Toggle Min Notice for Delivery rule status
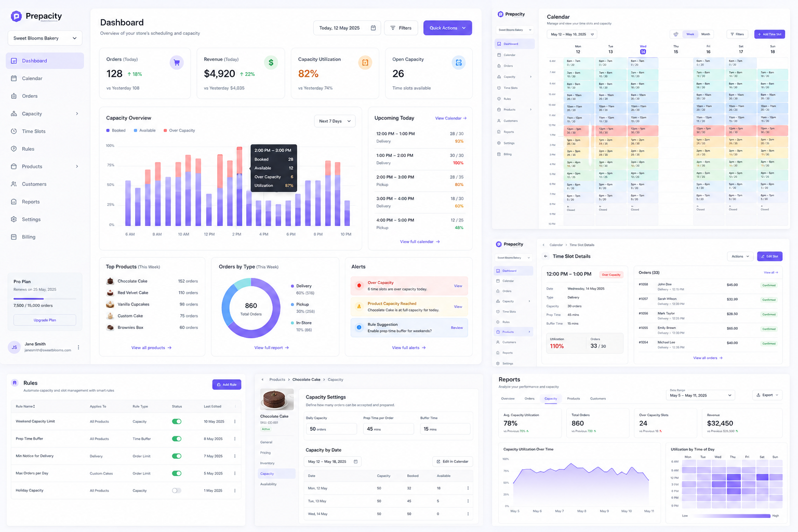798x532 pixels. [x=177, y=456]
